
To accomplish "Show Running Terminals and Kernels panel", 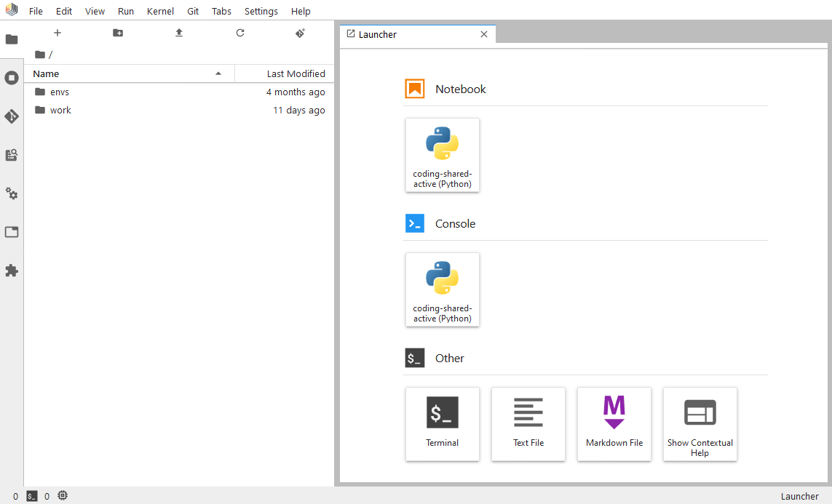I will pos(12,78).
